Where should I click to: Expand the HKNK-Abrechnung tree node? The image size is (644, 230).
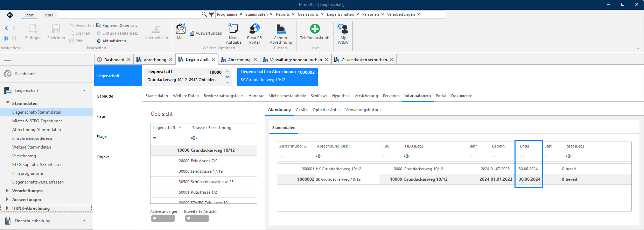coord(7,208)
